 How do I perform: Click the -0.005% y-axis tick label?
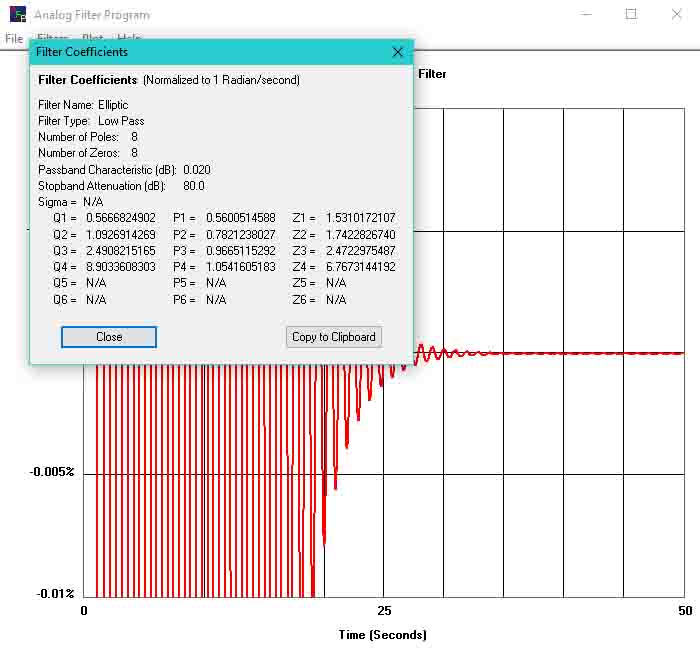pyautogui.click(x=51, y=472)
